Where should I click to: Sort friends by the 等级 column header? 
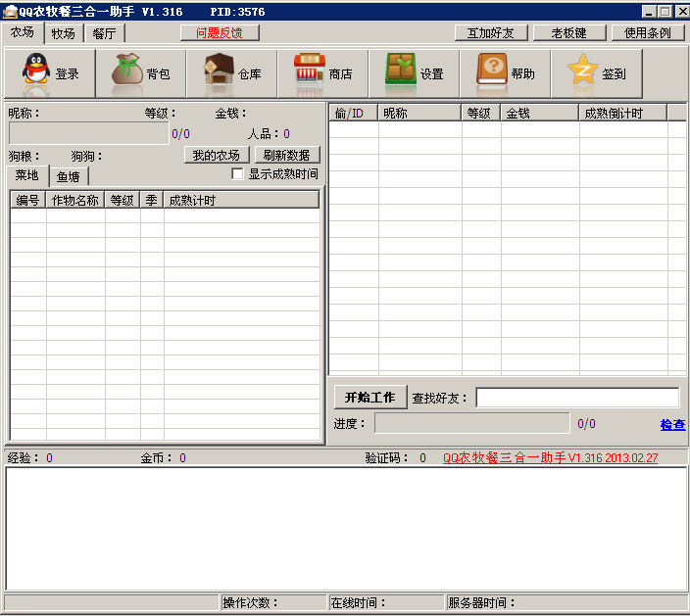click(481, 113)
